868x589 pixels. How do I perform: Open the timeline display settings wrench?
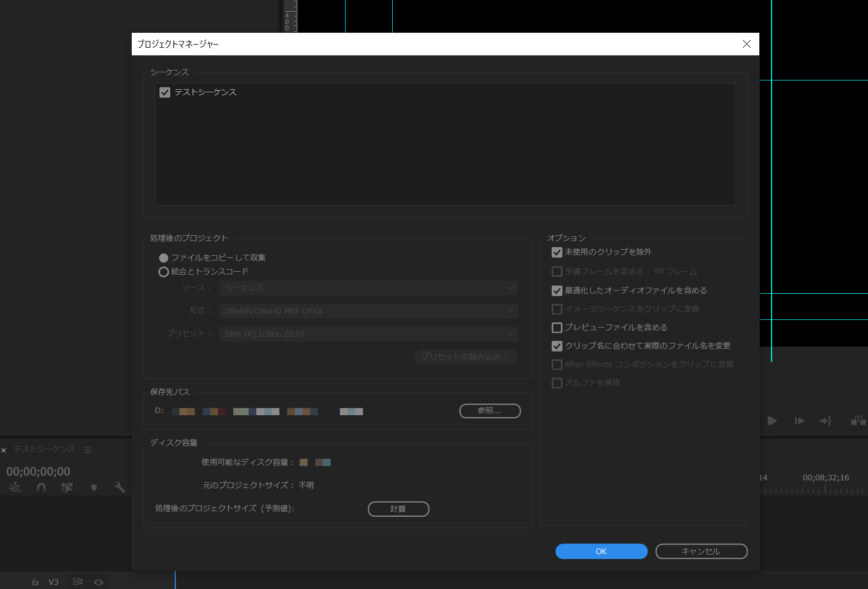[119, 487]
